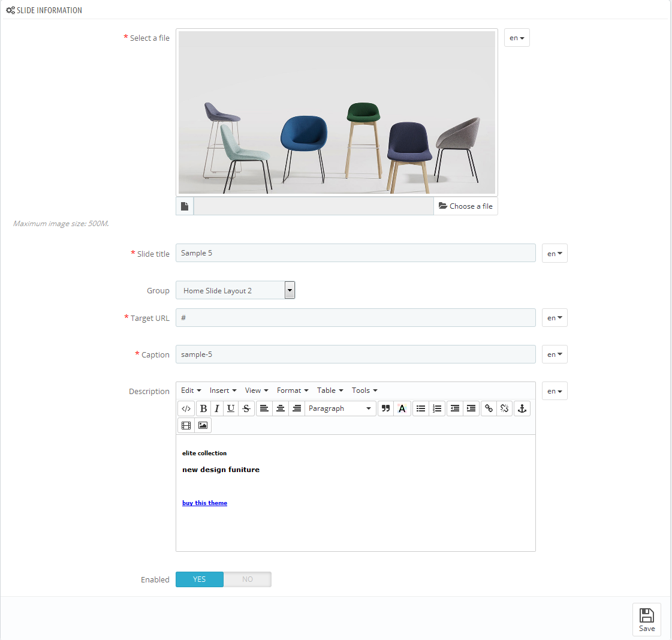Remove link with unlink icon
The width and height of the screenshot is (672, 640).
pos(504,408)
